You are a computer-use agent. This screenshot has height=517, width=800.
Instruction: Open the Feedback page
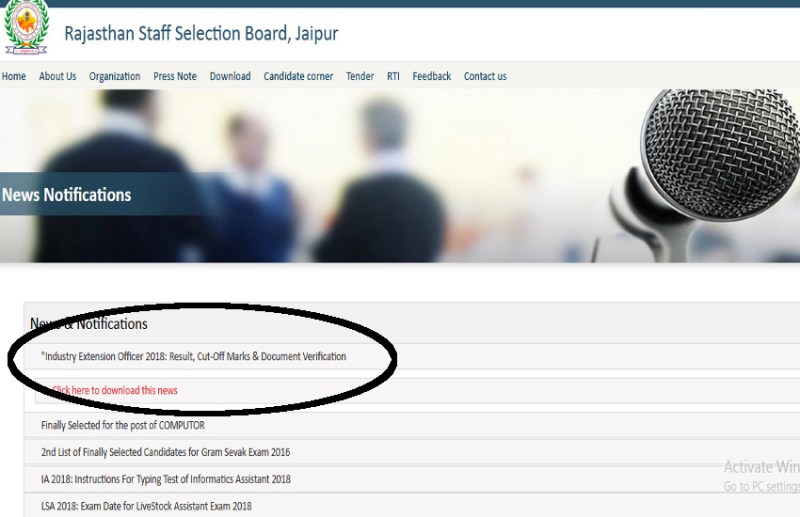[431, 76]
